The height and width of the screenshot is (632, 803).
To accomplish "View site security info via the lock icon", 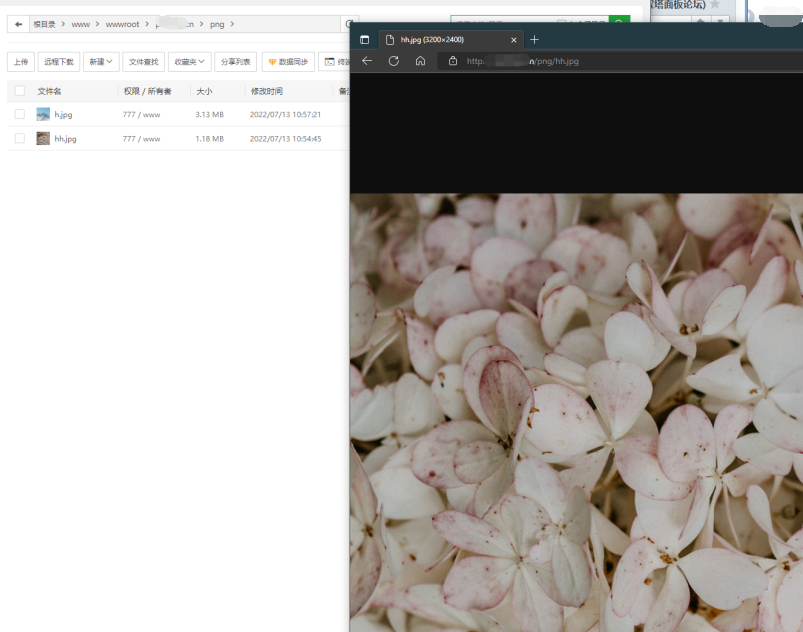I will point(453,61).
